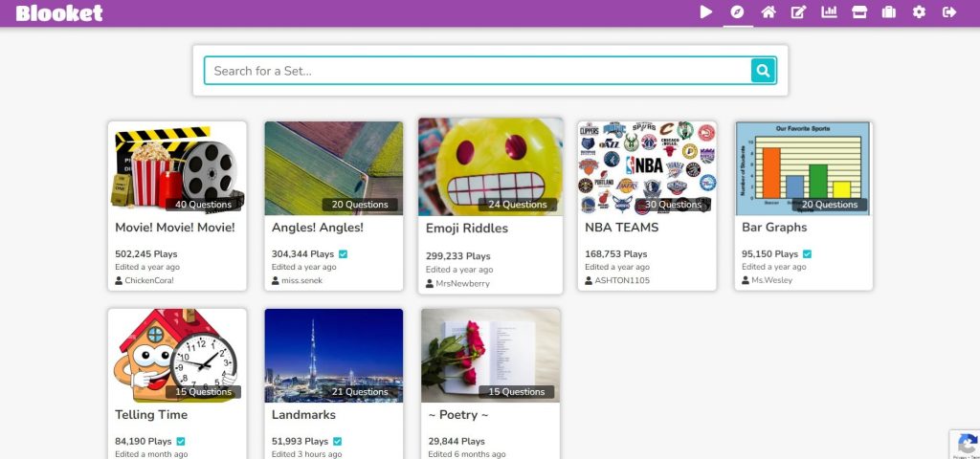Select the Bar Graphs title
Screen dimensions: 980x459
(x=774, y=228)
